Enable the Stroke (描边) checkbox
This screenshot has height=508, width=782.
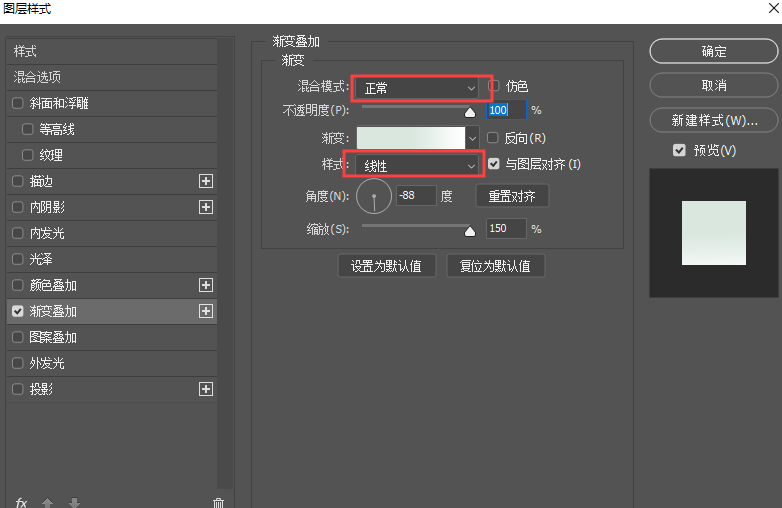(x=17, y=181)
